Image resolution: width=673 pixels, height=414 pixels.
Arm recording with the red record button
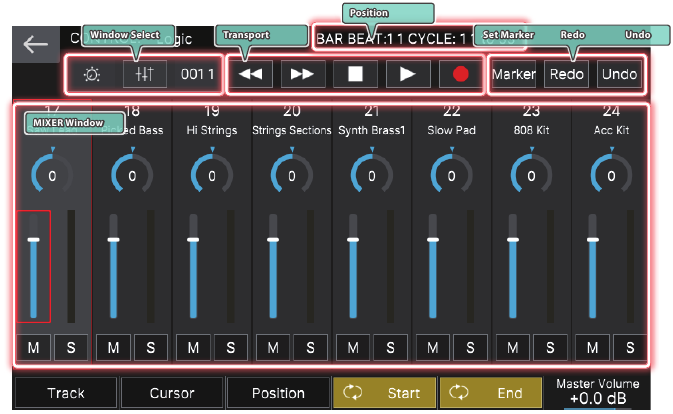460,74
